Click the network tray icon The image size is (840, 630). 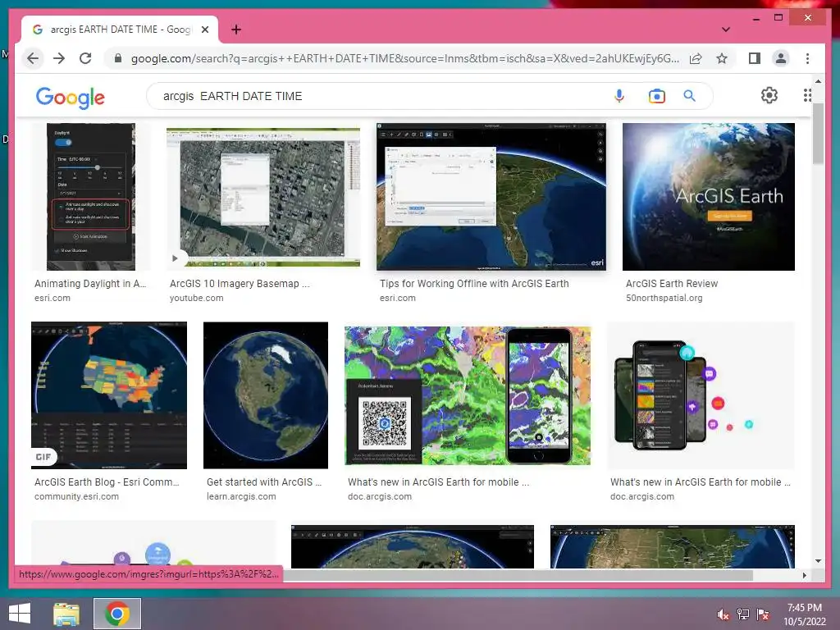pyautogui.click(x=743, y=614)
